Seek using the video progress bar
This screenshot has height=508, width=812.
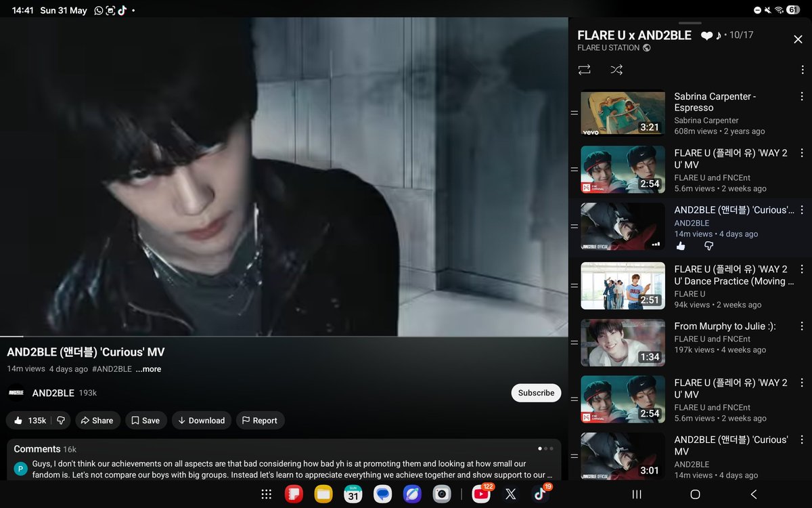coord(284,336)
